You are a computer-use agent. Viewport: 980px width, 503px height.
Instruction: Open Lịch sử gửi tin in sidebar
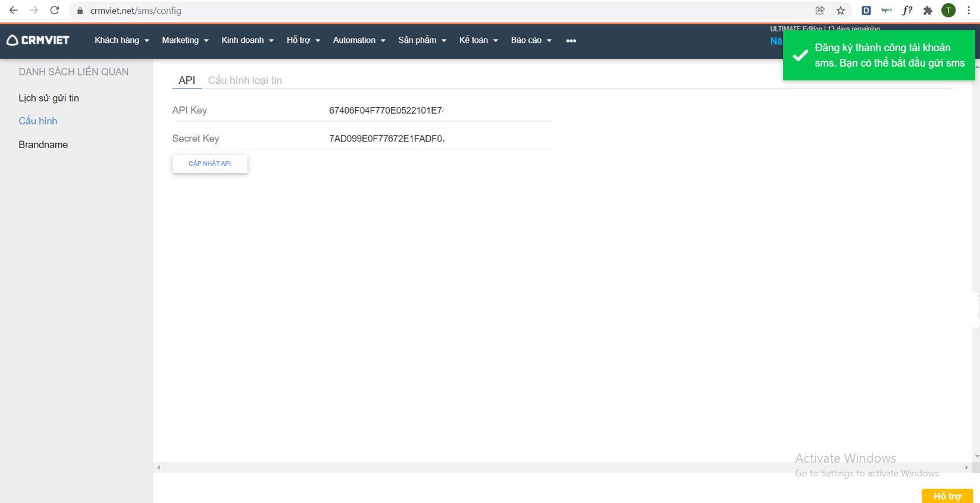49,98
